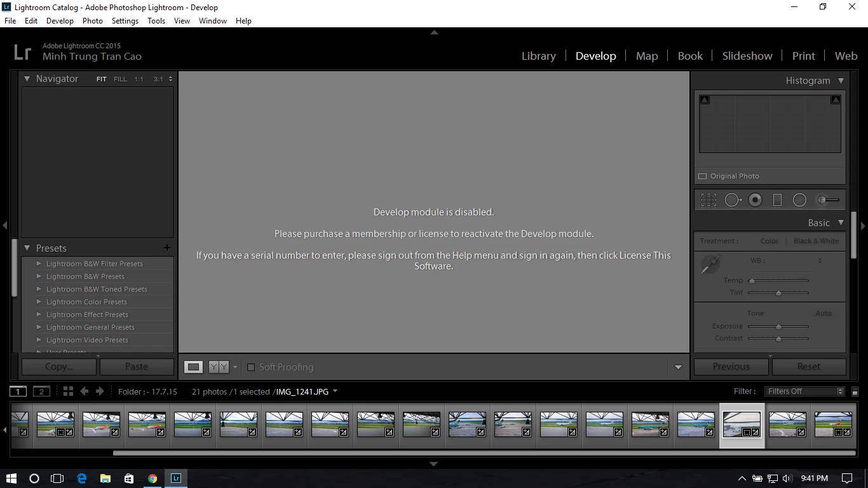
Task: Open the Filters Off dropdown
Action: tap(805, 391)
